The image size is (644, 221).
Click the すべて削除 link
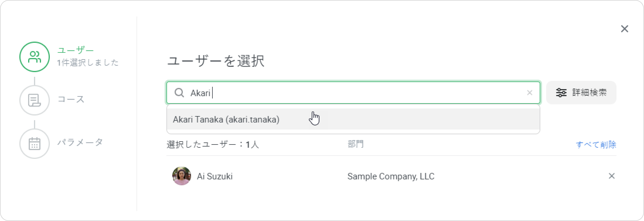pyautogui.click(x=596, y=144)
